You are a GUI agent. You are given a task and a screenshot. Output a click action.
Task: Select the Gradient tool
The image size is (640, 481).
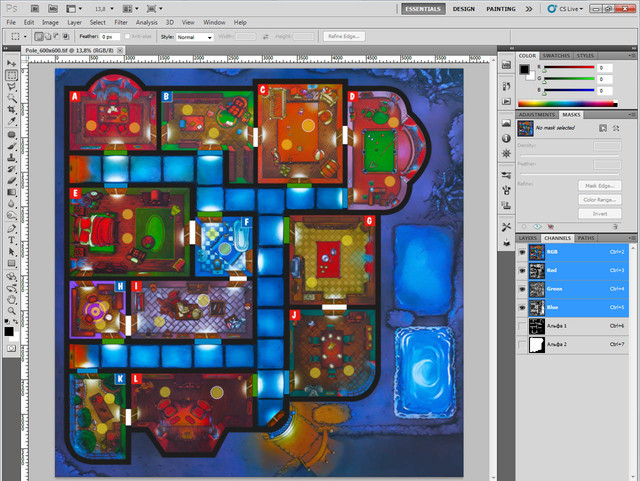[x=11, y=192]
